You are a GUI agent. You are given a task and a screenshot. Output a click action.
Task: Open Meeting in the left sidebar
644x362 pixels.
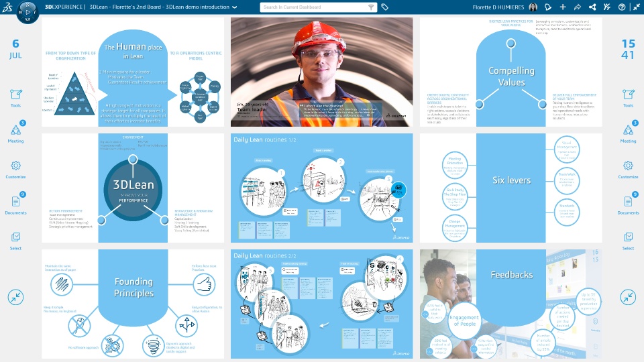coord(15,133)
